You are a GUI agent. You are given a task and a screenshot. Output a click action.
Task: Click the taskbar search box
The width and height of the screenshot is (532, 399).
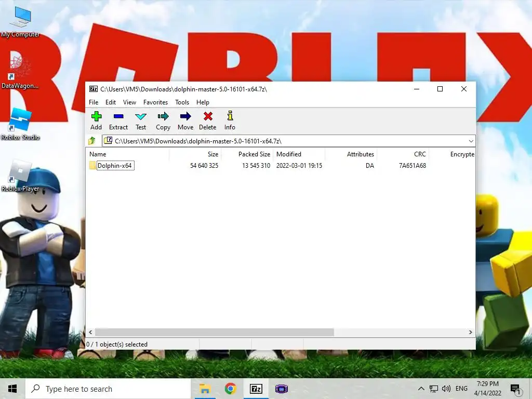[x=108, y=389]
